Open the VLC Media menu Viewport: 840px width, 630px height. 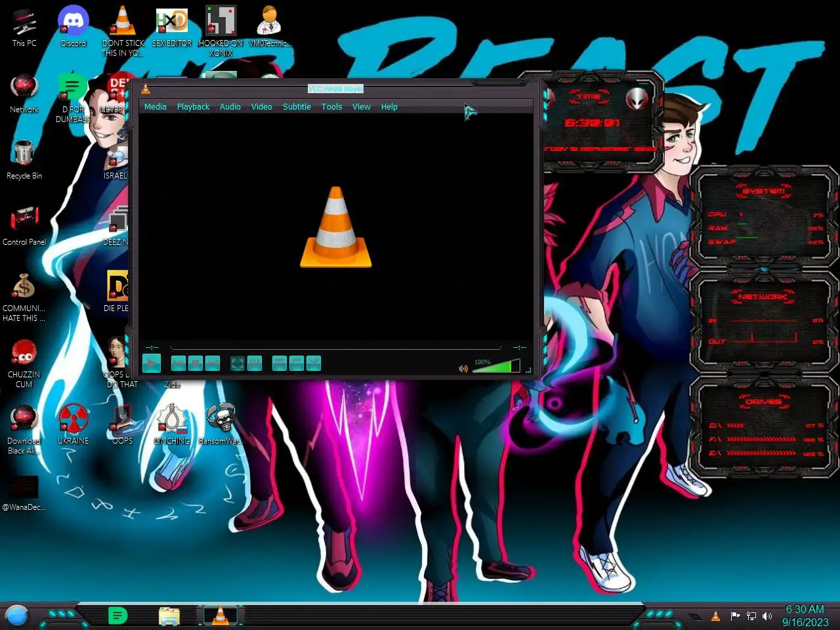pos(156,106)
